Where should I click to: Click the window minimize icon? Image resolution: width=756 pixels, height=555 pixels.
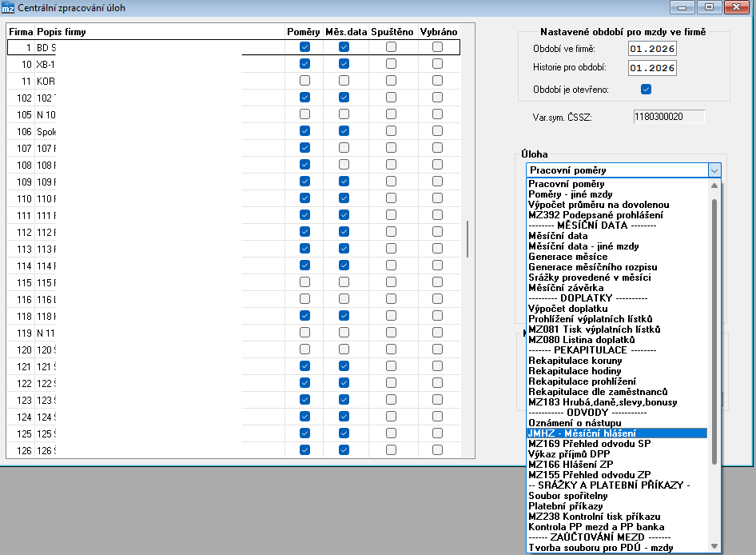[x=682, y=7]
